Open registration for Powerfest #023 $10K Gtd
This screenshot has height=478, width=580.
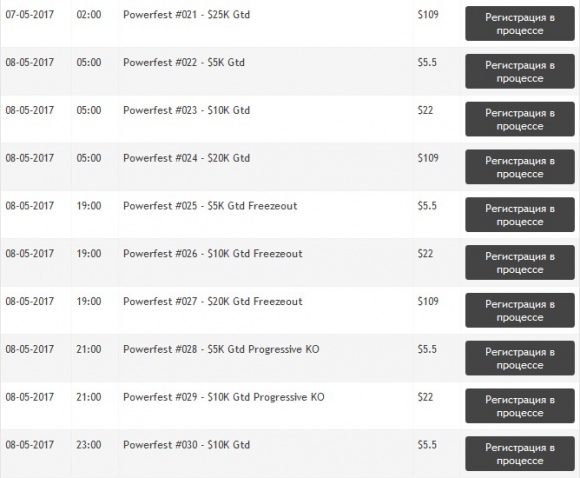[x=520, y=119]
